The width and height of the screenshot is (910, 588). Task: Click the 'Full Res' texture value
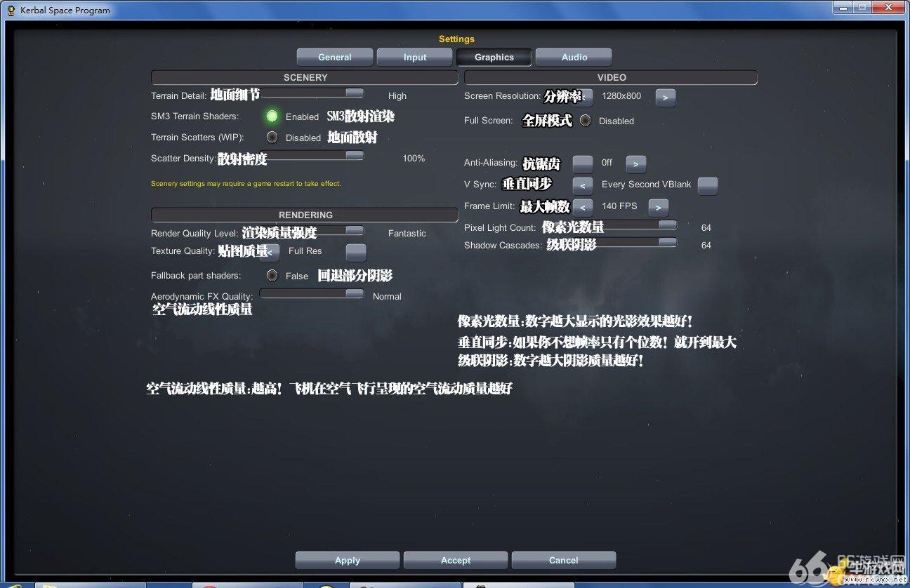tap(305, 251)
